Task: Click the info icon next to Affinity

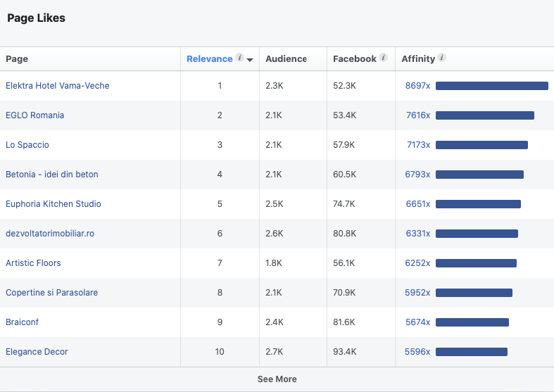Action: (441, 58)
